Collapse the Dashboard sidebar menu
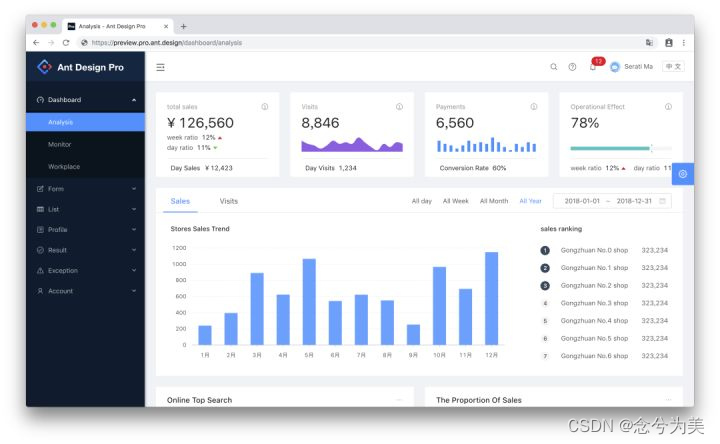Viewport: 720px width, 444px height. point(85,100)
